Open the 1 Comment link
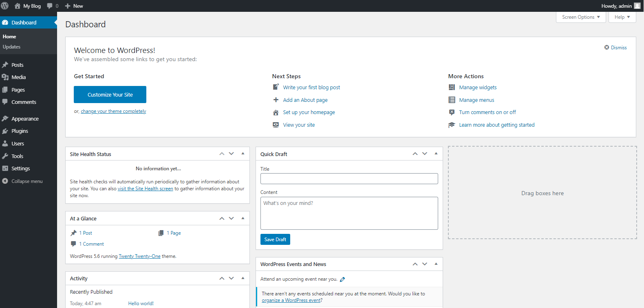644x308 pixels. (x=91, y=244)
